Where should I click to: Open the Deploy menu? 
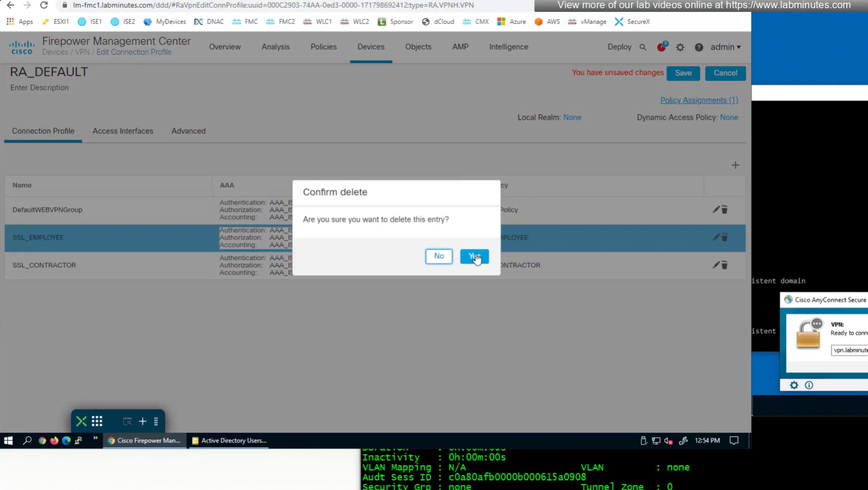(x=619, y=47)
